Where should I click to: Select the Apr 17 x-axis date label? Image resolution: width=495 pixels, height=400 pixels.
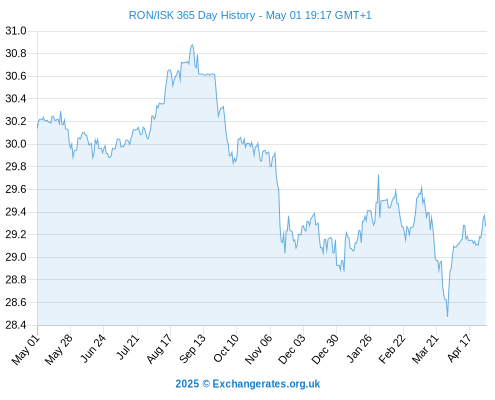(459, 348)
